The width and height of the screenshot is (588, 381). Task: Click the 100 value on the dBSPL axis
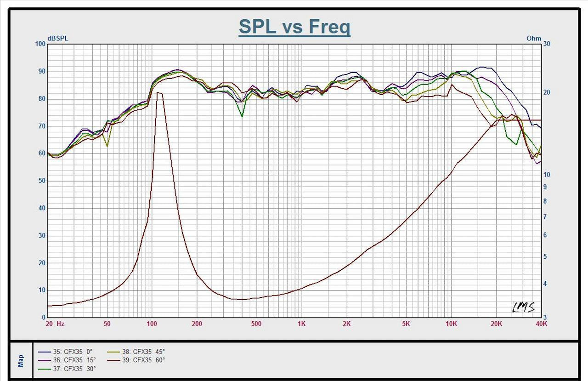click(x=40, y=44)
